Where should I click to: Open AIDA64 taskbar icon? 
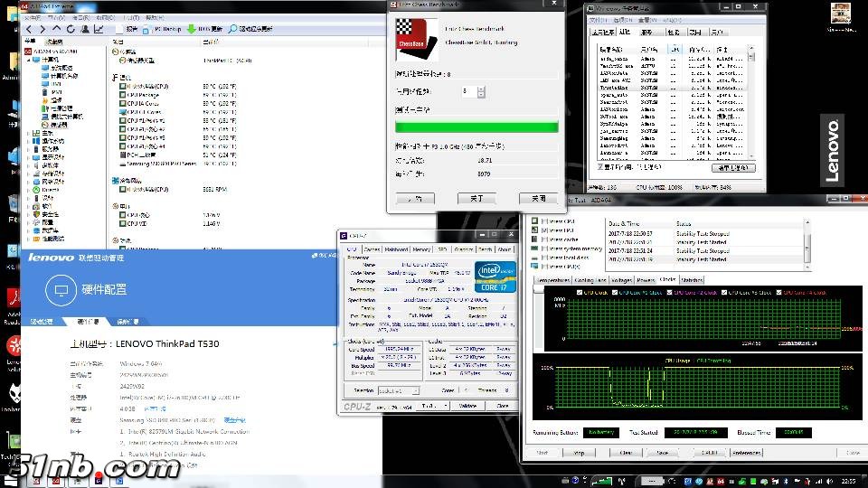coord(56,481)
